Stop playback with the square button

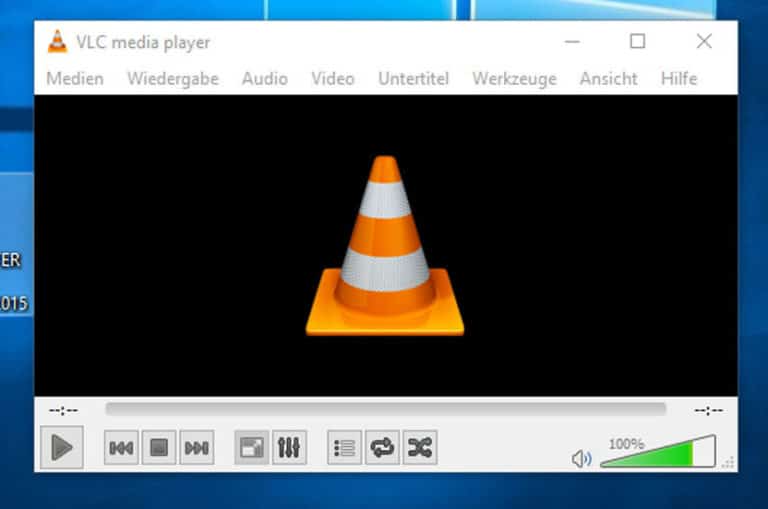159,447
